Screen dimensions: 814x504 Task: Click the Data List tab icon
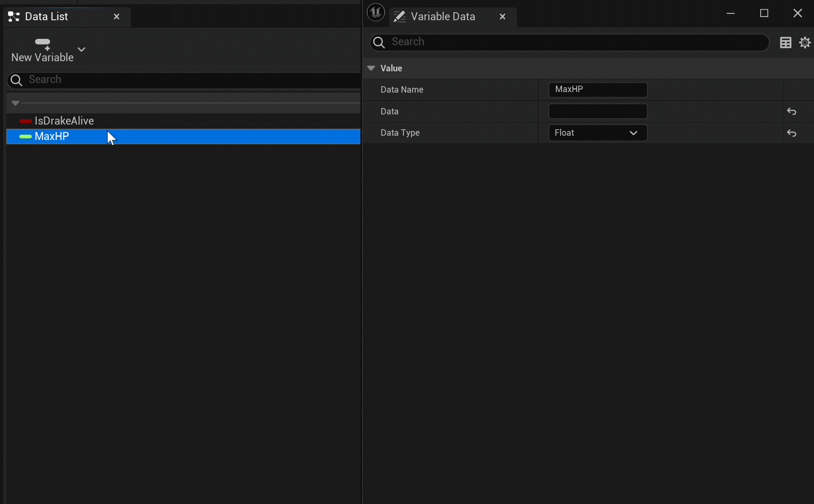[x=14, y=16]
